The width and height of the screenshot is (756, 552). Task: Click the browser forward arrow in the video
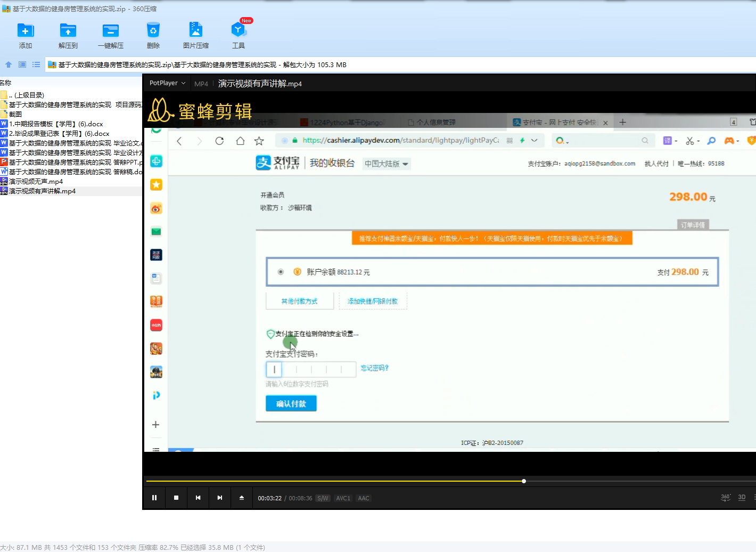[199, 141]
